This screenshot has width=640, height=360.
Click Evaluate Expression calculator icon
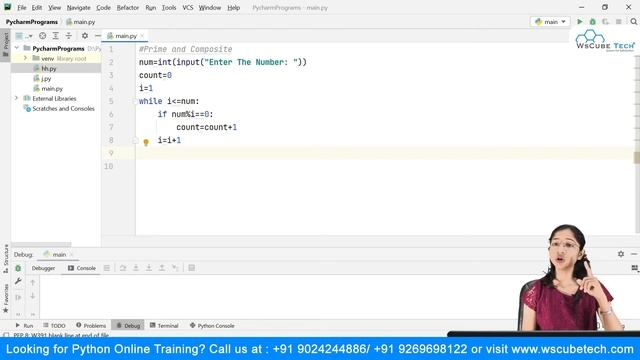click(x=191, y=268)
